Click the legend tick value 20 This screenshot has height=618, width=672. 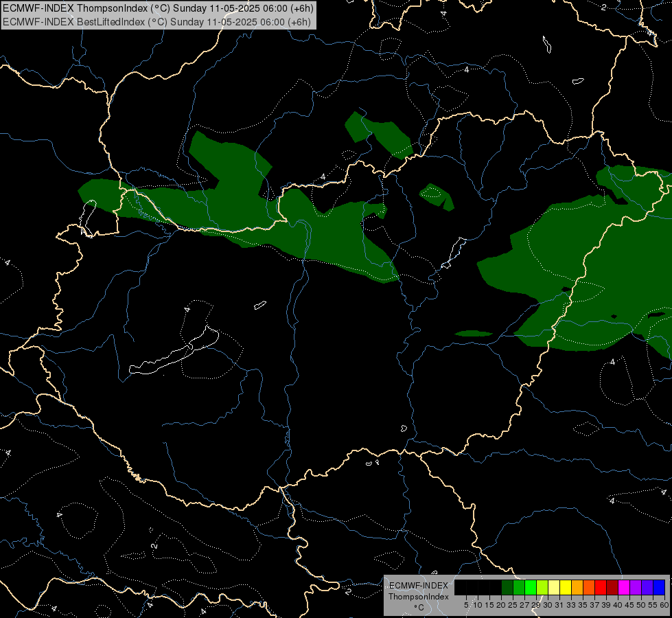501,605
